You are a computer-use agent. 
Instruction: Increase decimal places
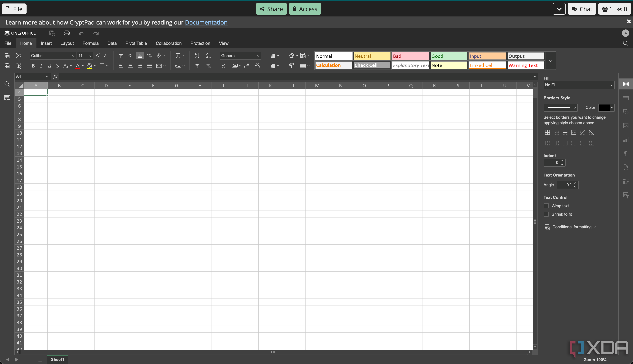tap(257, 66)
